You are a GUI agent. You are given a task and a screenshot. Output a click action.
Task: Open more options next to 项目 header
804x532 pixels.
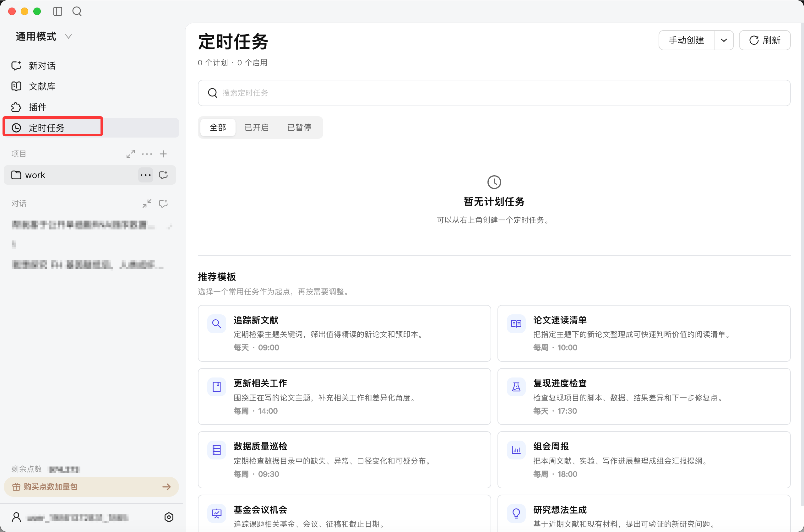147,154
